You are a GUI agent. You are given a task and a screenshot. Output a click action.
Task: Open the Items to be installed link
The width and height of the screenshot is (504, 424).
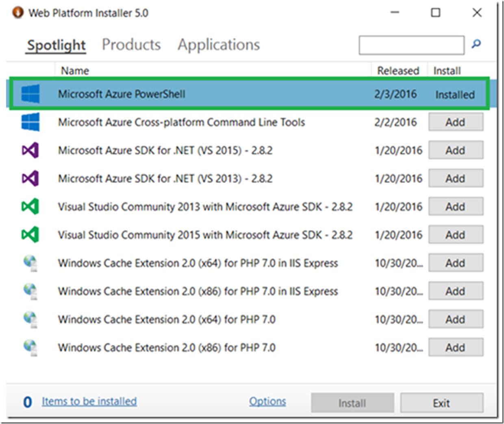pyautogui.click(x=89, y=401)
